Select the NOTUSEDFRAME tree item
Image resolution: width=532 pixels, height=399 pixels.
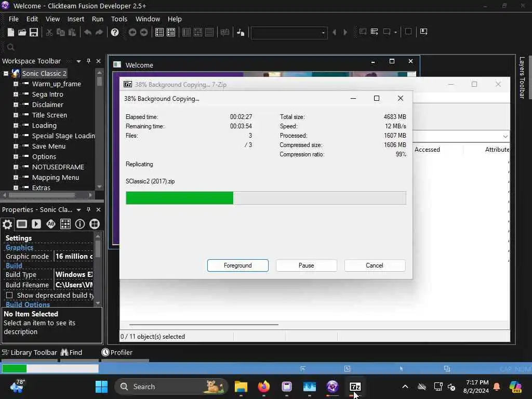coord(58,167)
